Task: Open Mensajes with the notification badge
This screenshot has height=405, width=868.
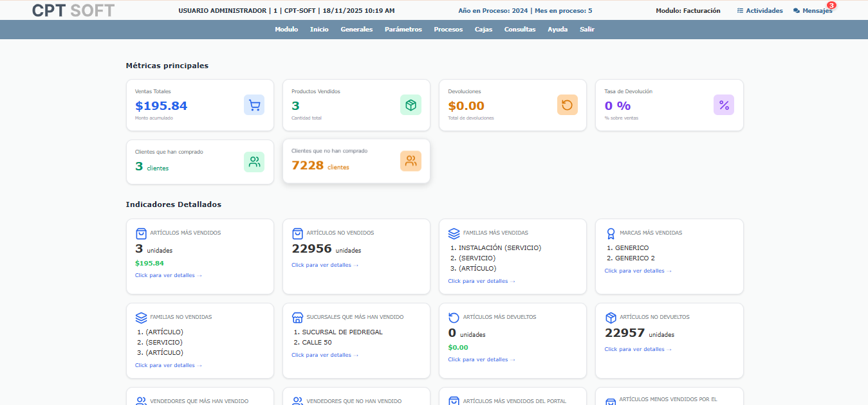Action: [x=816, y=10]
